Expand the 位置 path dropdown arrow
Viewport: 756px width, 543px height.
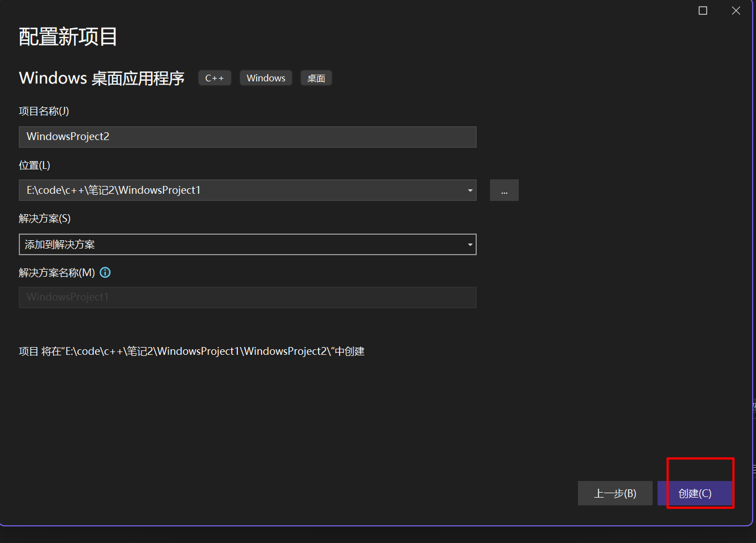[x=470, y=190]
